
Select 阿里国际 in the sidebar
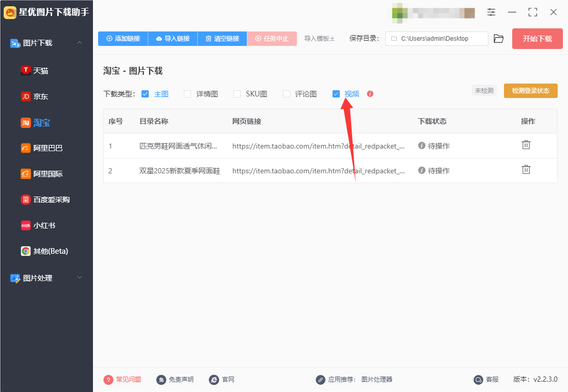click(x=48, y=174)
